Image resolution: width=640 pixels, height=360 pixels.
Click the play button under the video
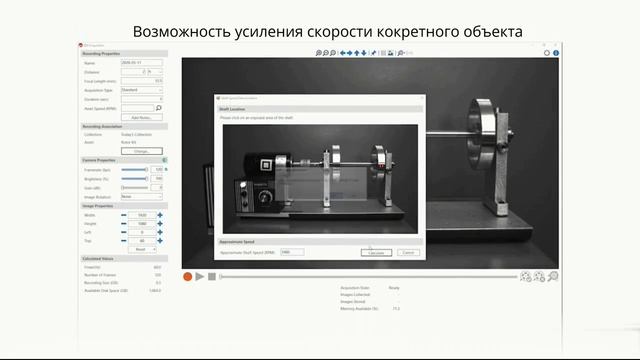click(200, 277)
